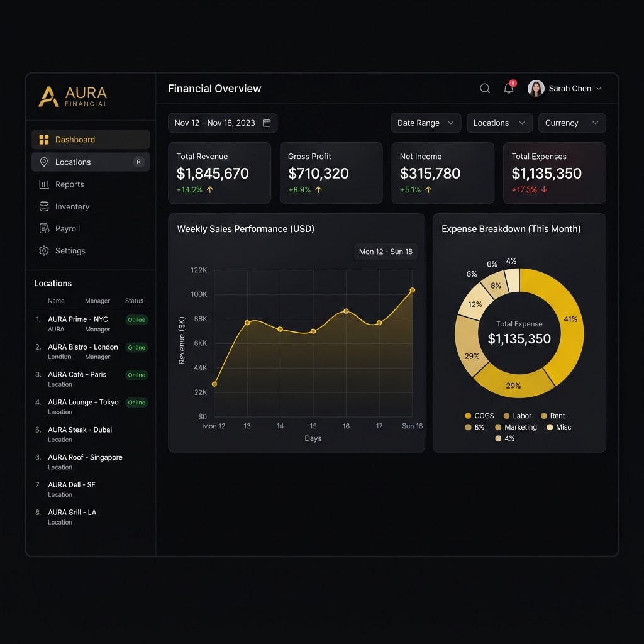Click the Sun 18 chart data point
644x644 pixels.
[413, 291]
